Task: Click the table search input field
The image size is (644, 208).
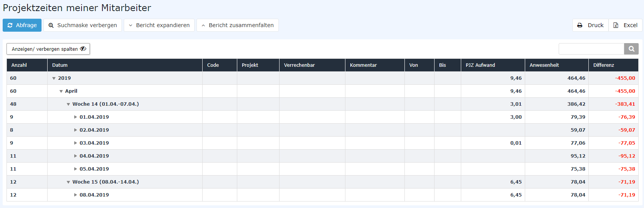Action: [591, 49]
